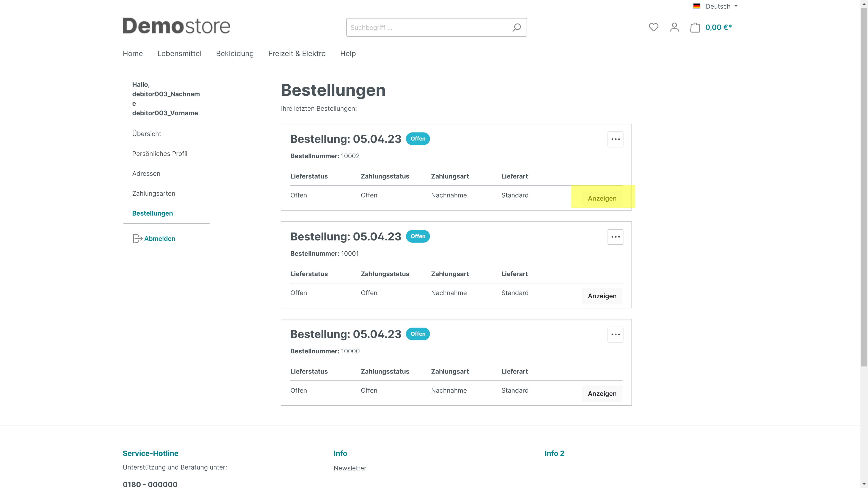Screen dimensions: 868x488
Task: Click the cart total 0,00 €*
Action: pyautogui.click(x=718, y=27)
